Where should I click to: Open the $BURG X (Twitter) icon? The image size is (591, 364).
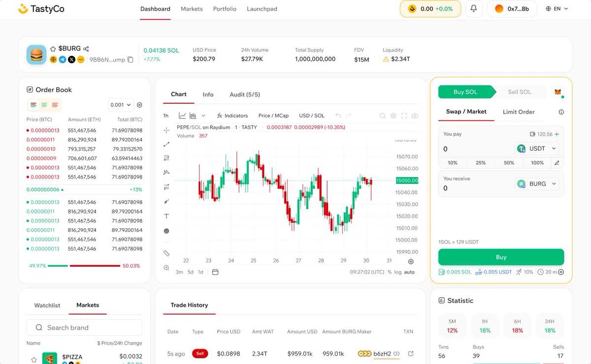click(71, 60)
